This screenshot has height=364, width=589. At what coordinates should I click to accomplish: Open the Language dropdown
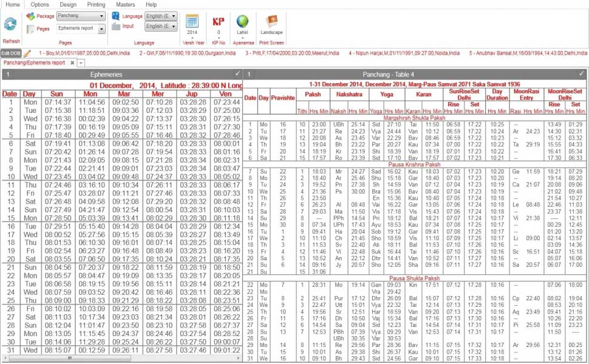[161, 16]
